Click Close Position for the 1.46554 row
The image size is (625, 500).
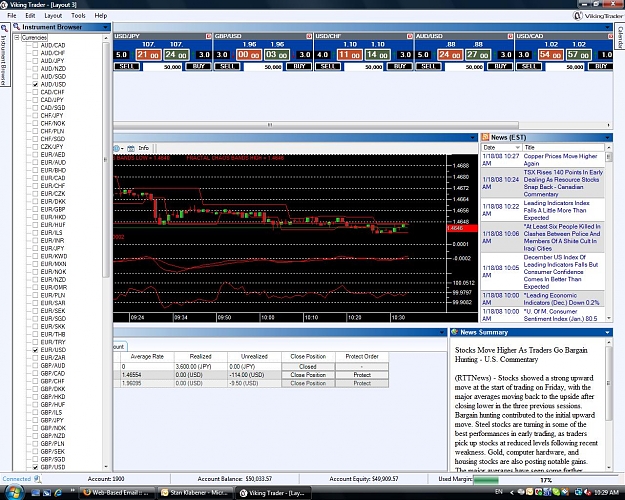[308, 375]
